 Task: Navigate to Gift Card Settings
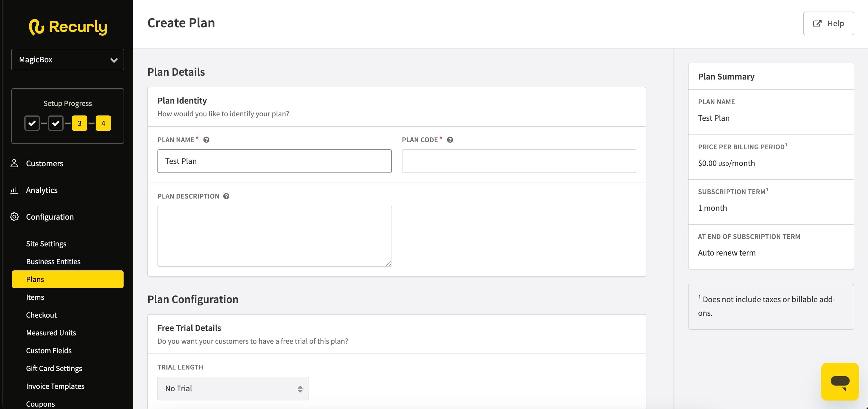pos(54,368)
